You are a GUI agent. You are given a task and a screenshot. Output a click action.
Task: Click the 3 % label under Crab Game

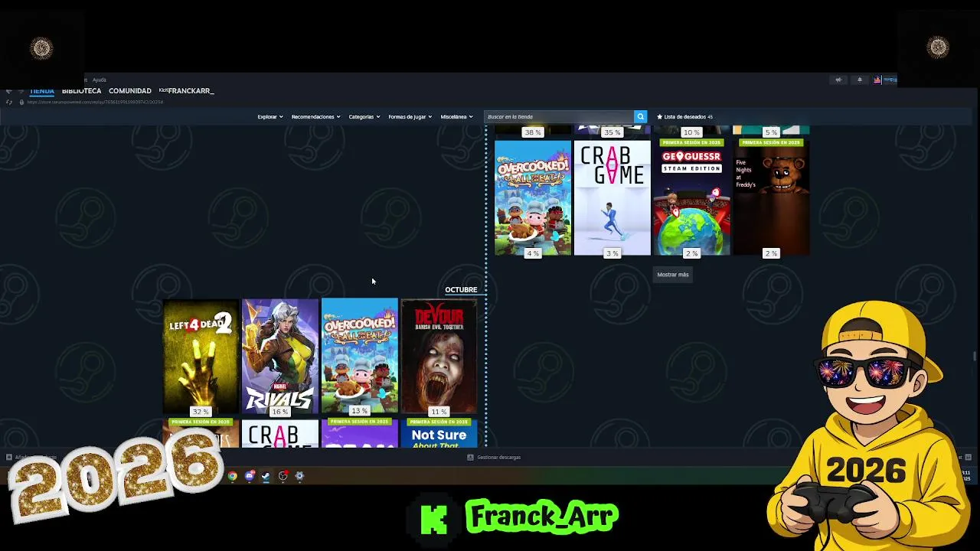pyautogui.click(x=612, y=253)
